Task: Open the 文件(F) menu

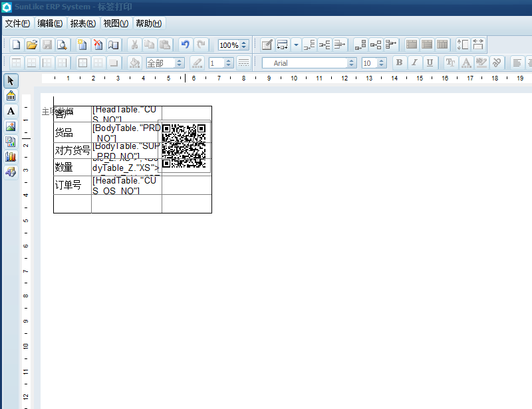Action: coord(18,23)
